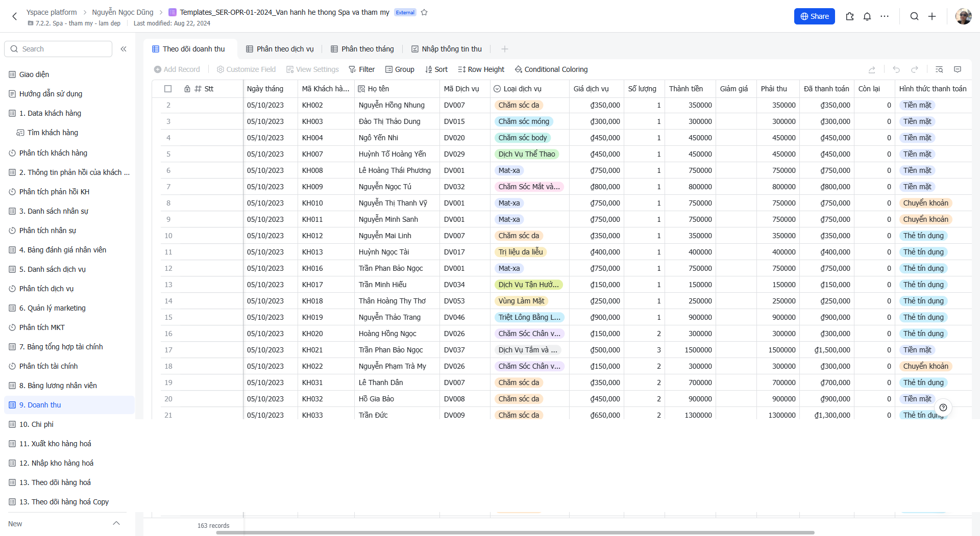Click the sidebar Search field
Viewport: 980px width, 536px height.
click(58, 49)
